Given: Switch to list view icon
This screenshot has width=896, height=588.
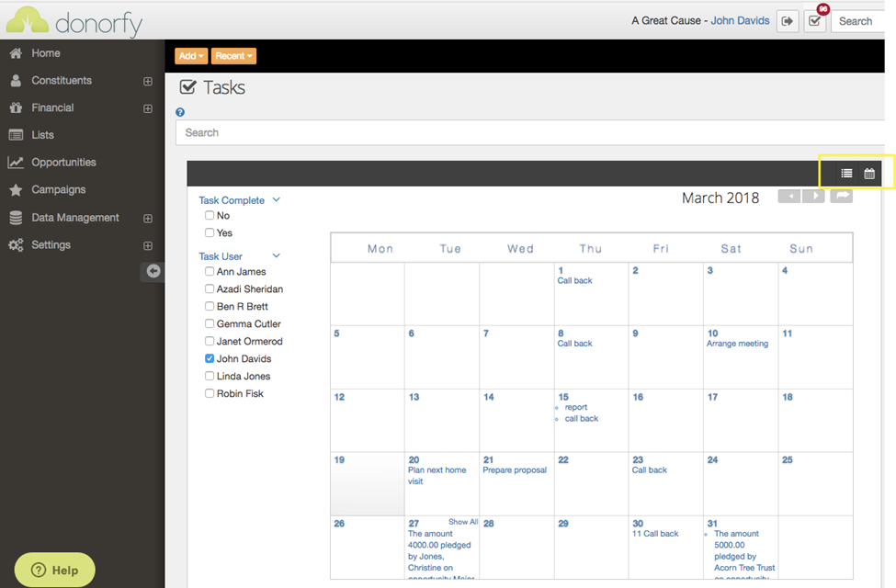Looking at the screenshot, I should click(846, 174).
